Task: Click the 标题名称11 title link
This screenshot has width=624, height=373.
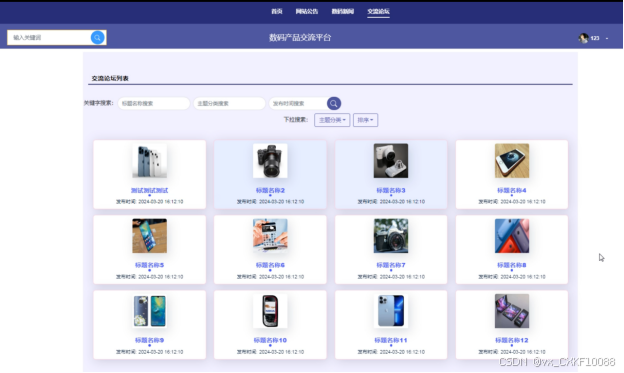Action: click(391, 340)
